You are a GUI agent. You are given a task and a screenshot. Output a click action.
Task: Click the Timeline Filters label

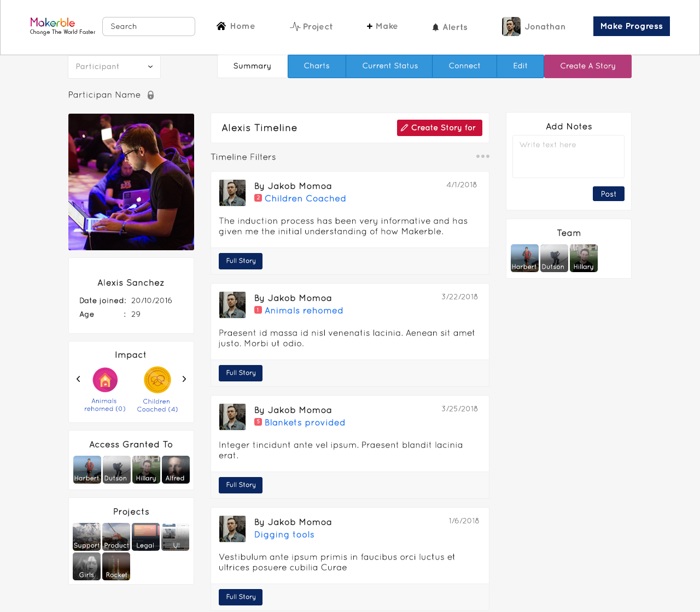click(x=243, y=157)
